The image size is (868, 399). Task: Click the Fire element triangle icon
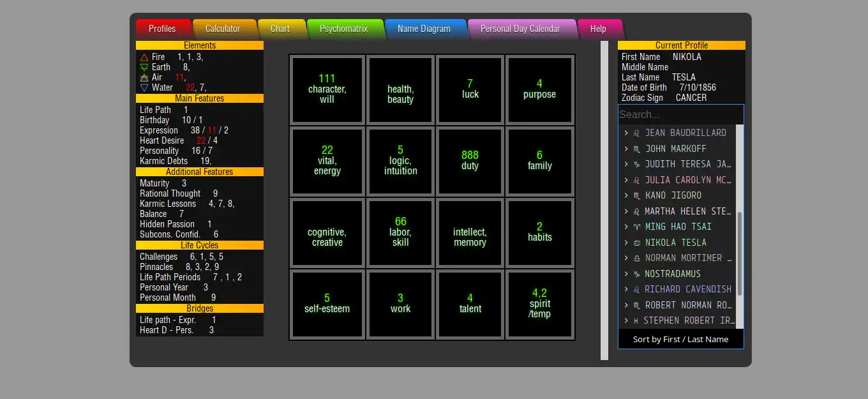pyautogui.click(x=144, y=57)
